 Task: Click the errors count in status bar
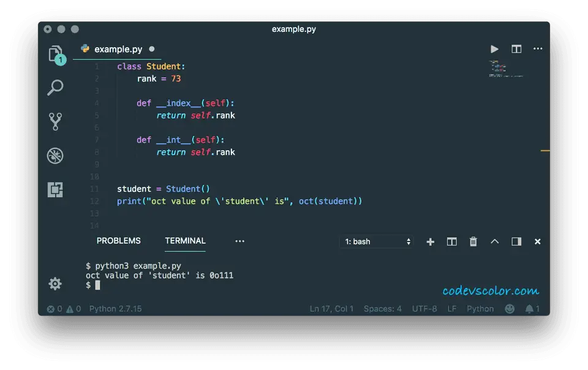coord(55,309)
